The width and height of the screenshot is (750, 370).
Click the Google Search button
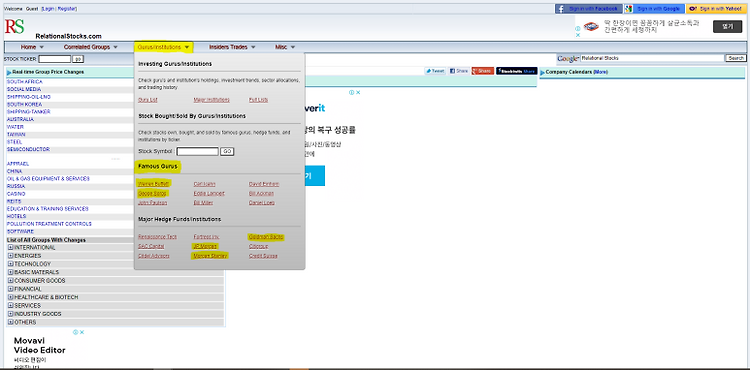pos(736,58)
